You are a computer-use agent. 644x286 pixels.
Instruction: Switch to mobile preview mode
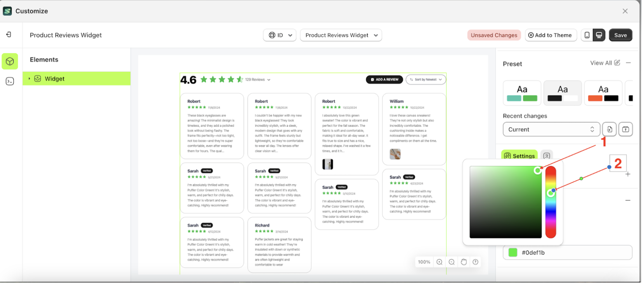[x=587, y=35]
